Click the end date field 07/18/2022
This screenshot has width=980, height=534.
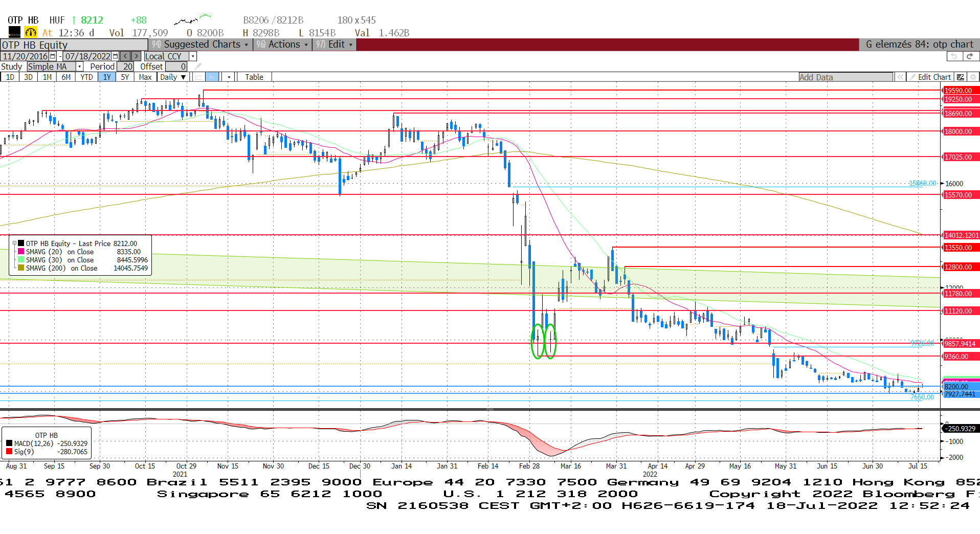(x=87, y=56)
